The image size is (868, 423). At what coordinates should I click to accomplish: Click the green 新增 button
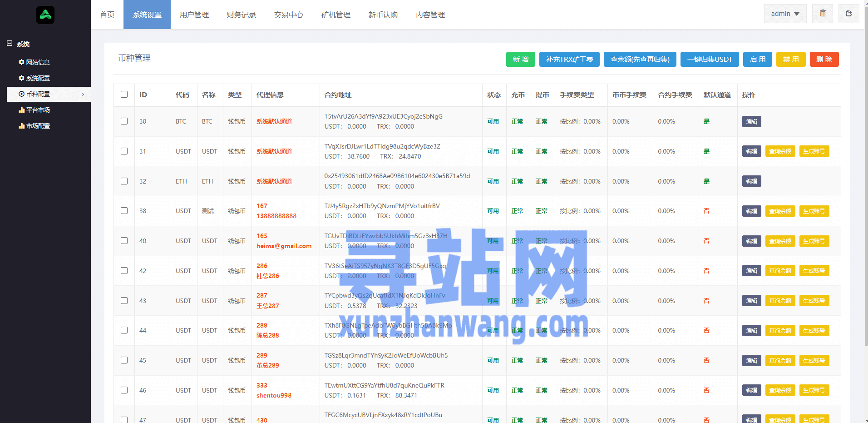coord(521,60)
